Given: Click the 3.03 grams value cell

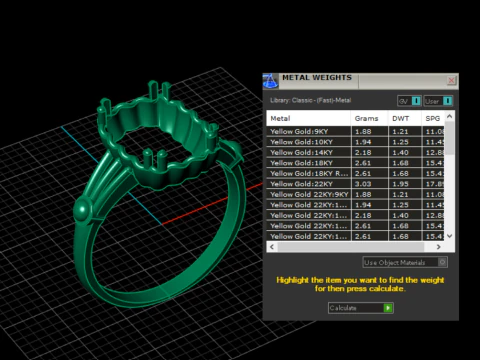Looking at the screenshot, I should pos(369,184).
